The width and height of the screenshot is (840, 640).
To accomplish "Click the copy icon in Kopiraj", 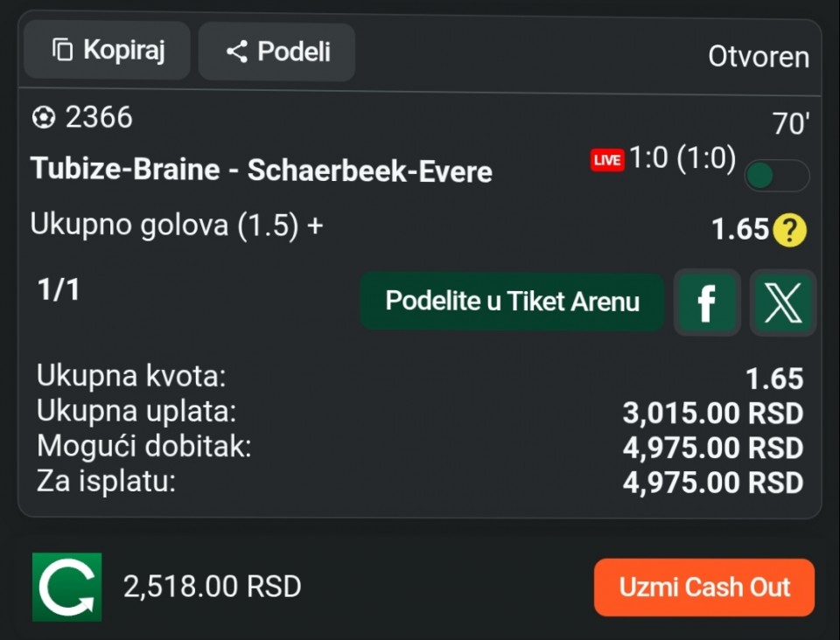I will 62,50.
